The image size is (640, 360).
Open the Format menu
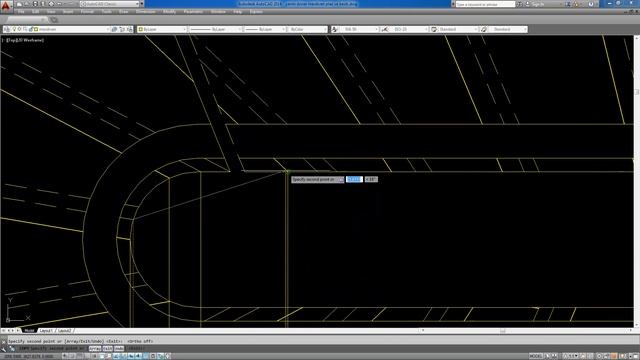(87, 12)
